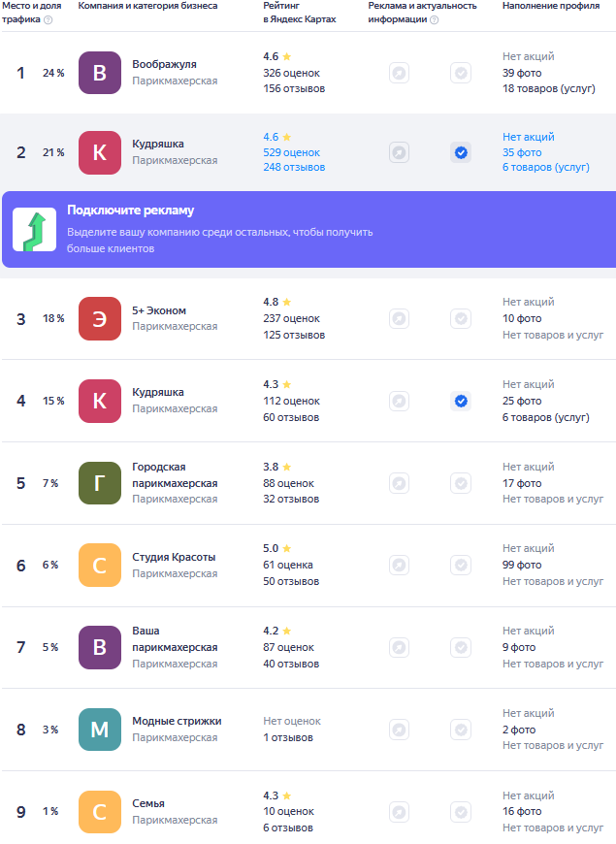
Task: Click the company name 'Модные стрижки'
Action: click(x=177, y=721)
